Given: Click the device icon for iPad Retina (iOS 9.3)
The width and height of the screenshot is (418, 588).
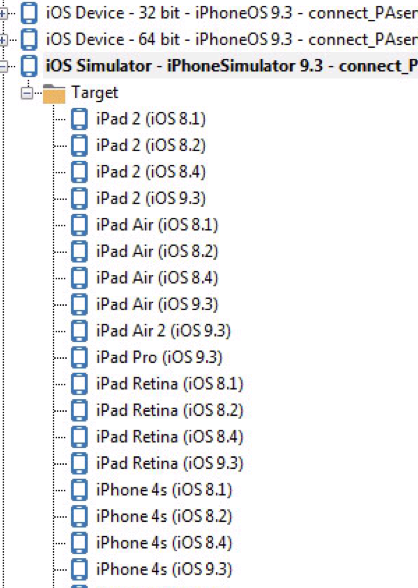Looking at the screenshot, I should click(79, 463).
